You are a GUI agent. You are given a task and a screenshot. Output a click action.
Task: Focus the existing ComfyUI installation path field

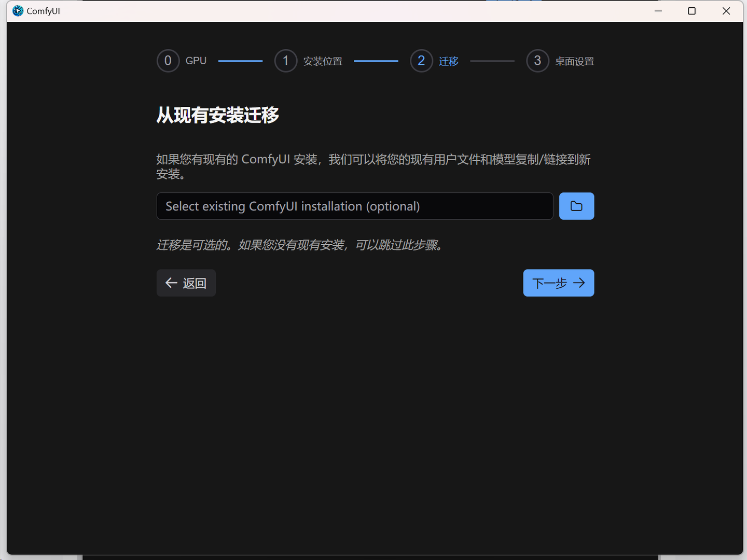(x=355, y=206)
